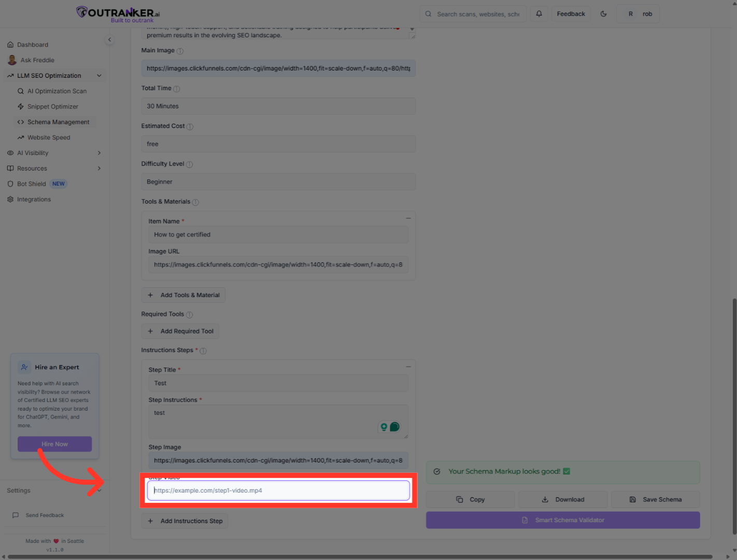Click the Step Video URL field
737x560 pixels.
coord(278,491)
